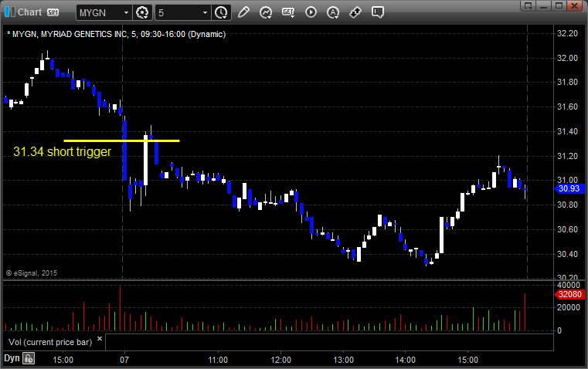Click the 30.40 price axis label
588x369 pixels.
(x=567, y=254)
